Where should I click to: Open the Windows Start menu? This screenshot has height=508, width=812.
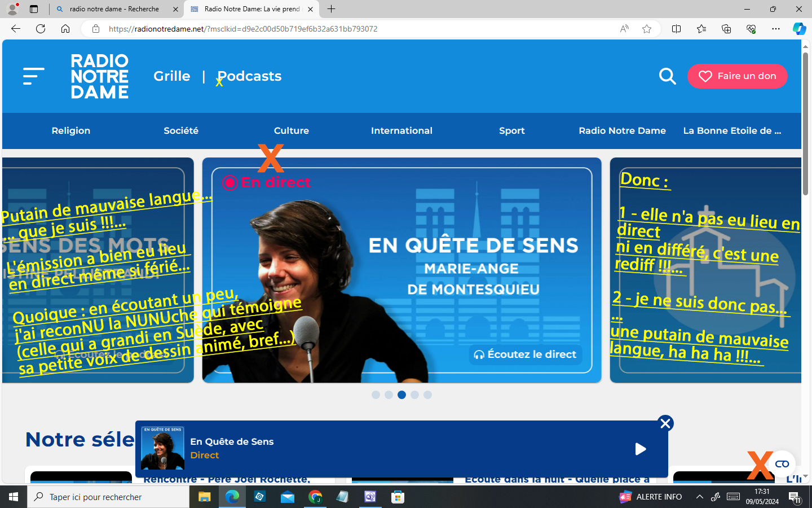coord(14,497)
